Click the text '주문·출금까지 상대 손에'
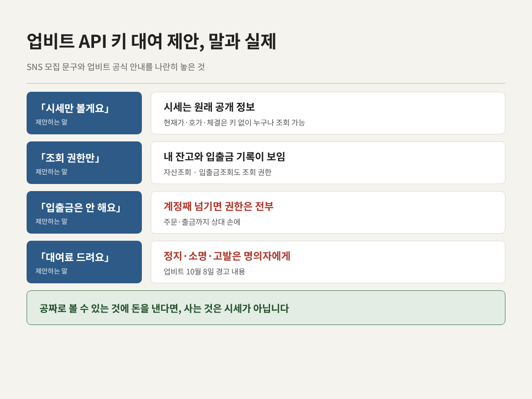 point(202,222)
